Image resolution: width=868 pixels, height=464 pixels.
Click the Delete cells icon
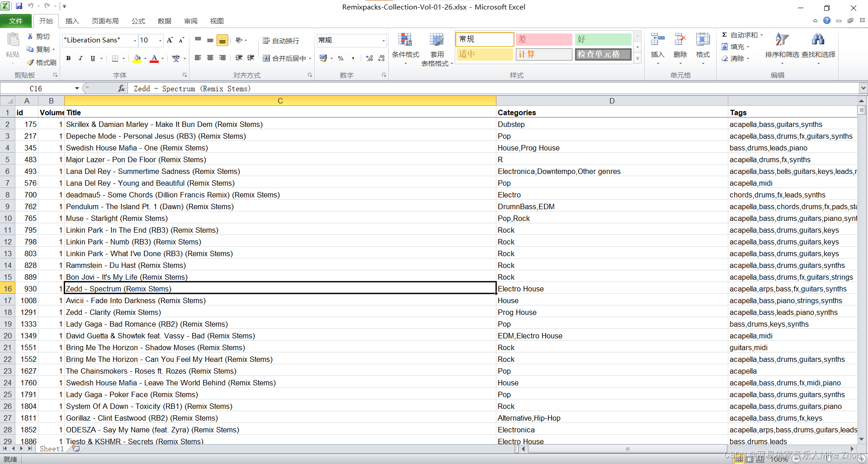click(x=680, y=40)
